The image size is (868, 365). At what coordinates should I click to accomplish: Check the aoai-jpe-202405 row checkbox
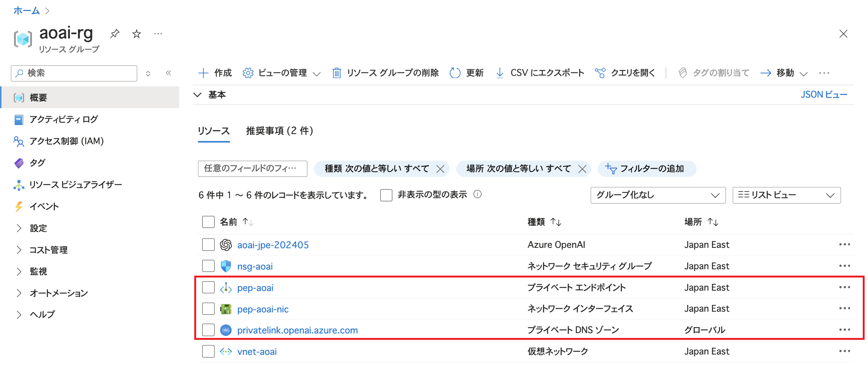(208, 245)
